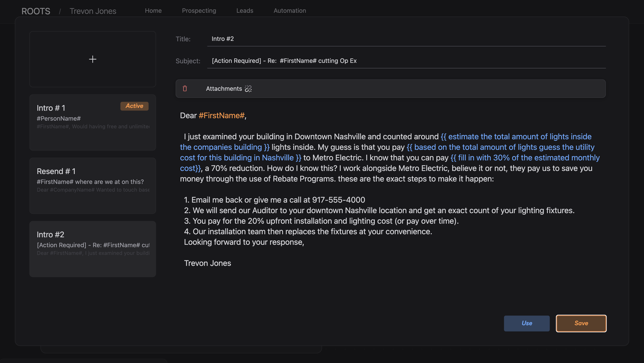Open the Intro # 1 template card

93,122
